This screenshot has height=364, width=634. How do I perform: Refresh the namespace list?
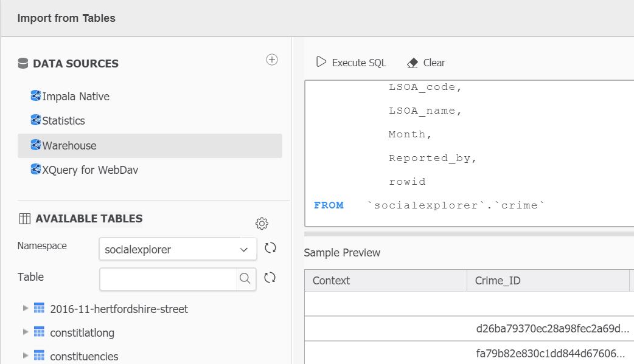[270, 248]
